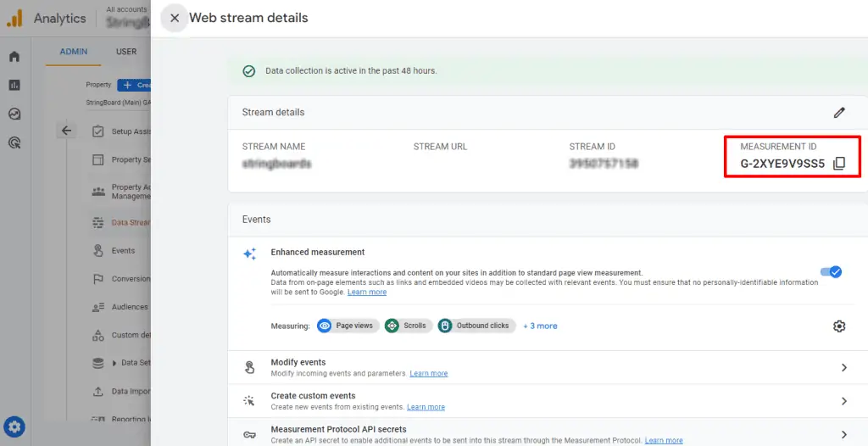
Task: Copy the Measurement ID to clipboard
Action: (x=839, y=164)
